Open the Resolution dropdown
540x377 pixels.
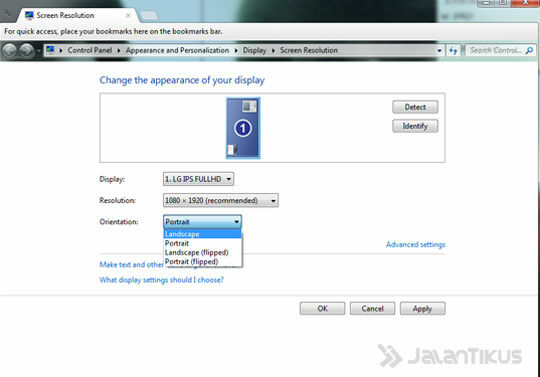tap(220, 200)
